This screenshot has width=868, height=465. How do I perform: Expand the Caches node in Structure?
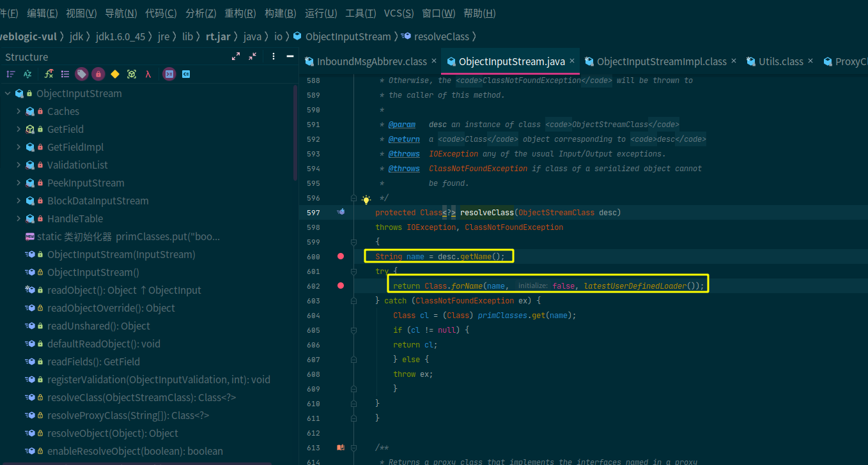(19, 111)
